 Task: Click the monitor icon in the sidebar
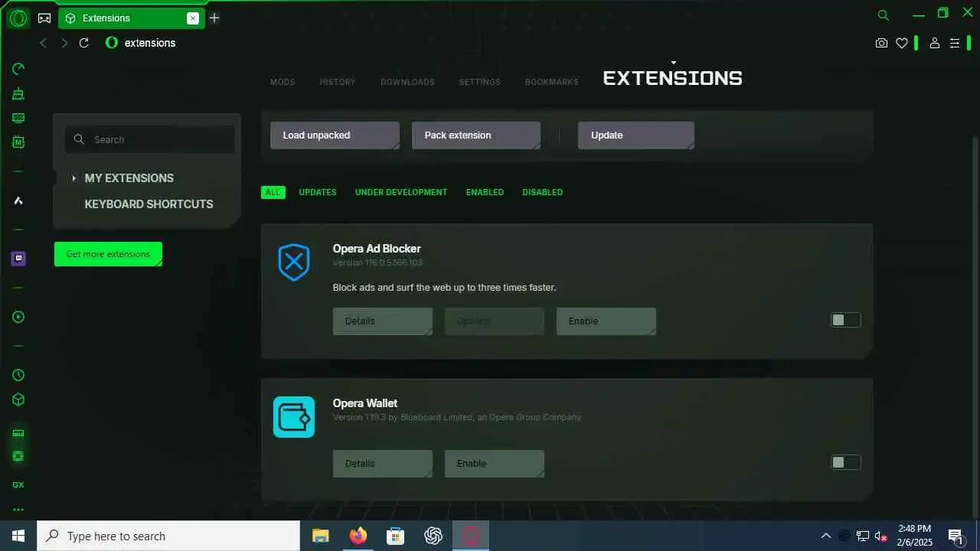(x=18, y=118)
